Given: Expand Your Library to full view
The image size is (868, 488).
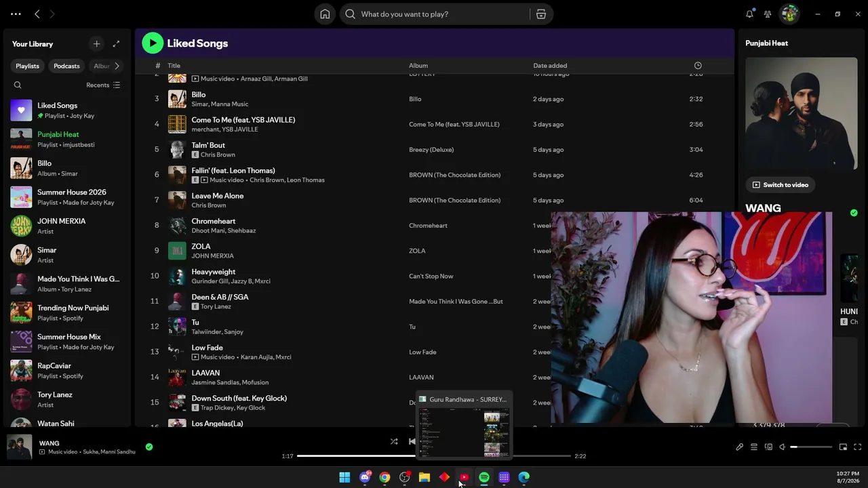Looking at the screenshot, I should pos(116,44).
